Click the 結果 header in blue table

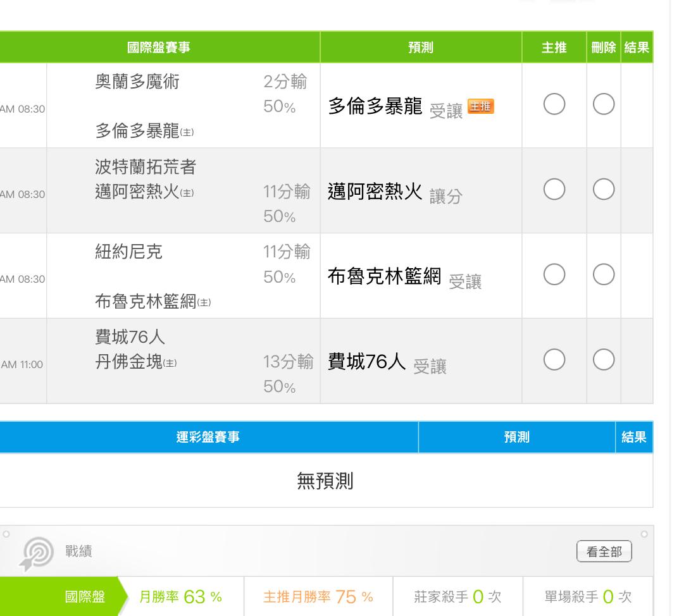point(634,437)
